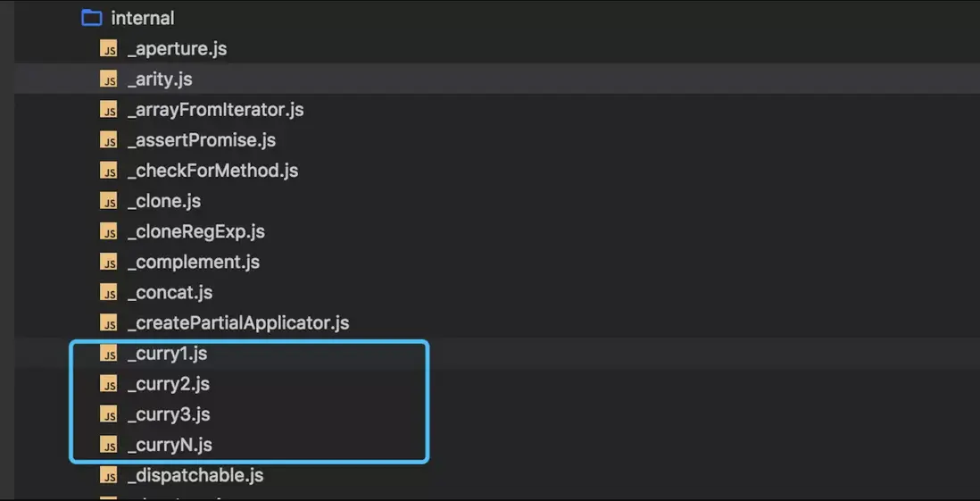The width and height of the screenshot is (980, 501).
Task: Select _createPartialApplicator.js in the tree
Action: coord(237,322)
